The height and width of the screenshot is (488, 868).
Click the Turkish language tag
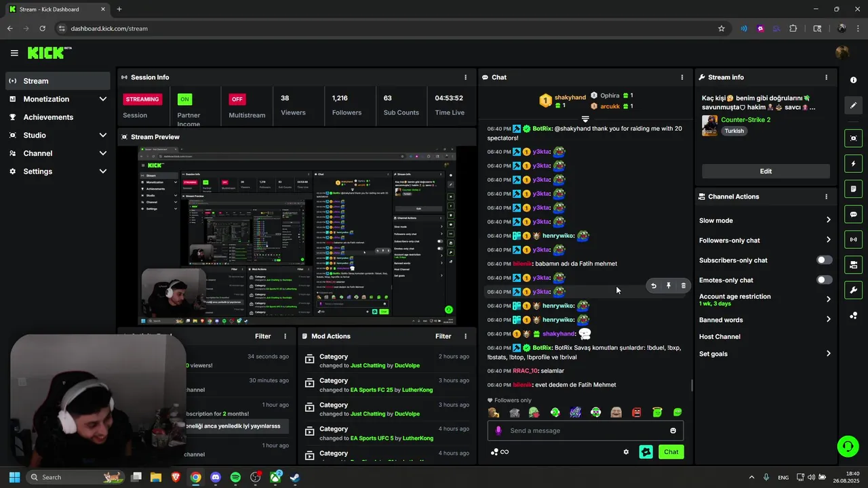pos(734,131)
